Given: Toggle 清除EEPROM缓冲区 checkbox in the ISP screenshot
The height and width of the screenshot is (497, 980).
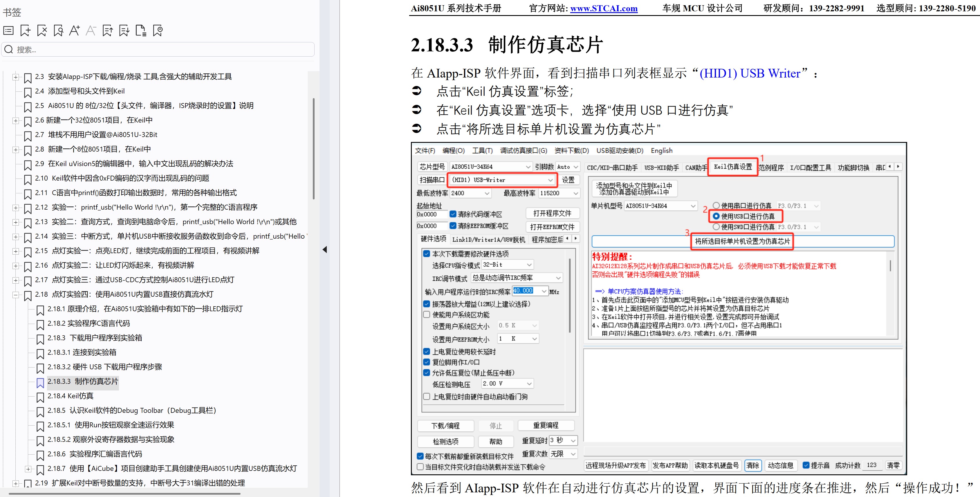Looking at the screenshot, I should [453, 226].
